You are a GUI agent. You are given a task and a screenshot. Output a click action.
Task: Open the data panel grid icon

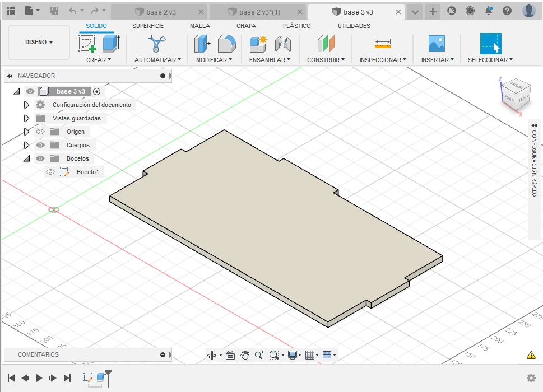click(x=11, y=11)
